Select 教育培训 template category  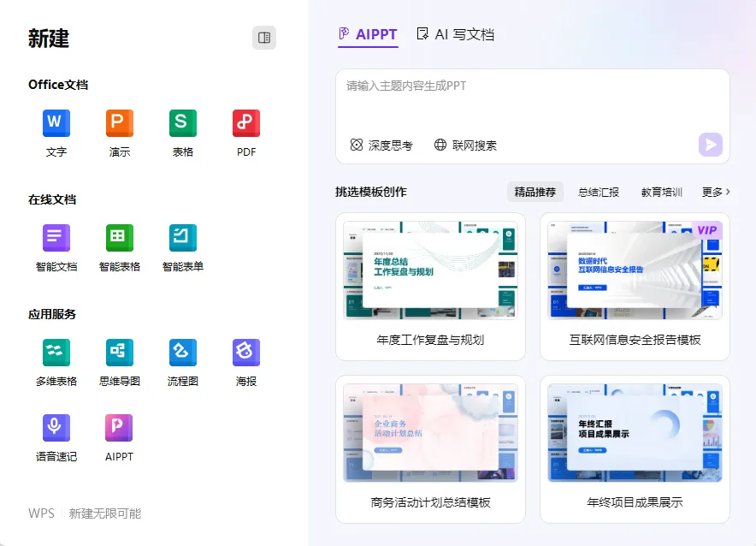click(x=662, y=192)
